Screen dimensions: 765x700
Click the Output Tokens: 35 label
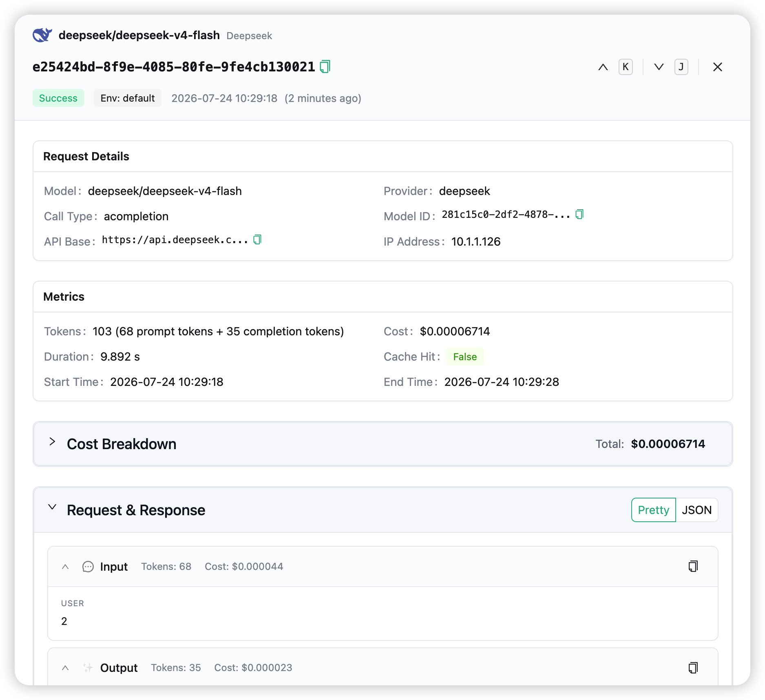(176, 668)
